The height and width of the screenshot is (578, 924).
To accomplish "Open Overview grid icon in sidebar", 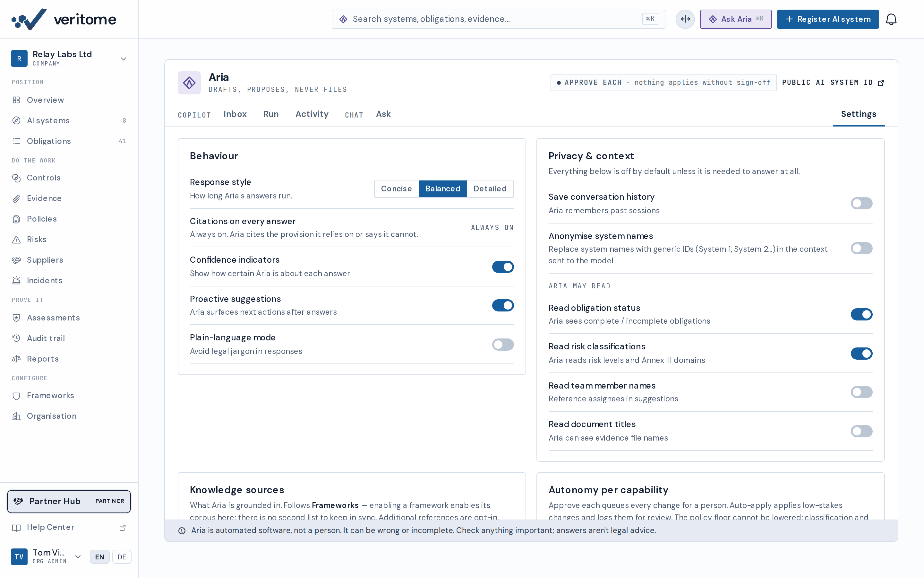I will point(16,100).
